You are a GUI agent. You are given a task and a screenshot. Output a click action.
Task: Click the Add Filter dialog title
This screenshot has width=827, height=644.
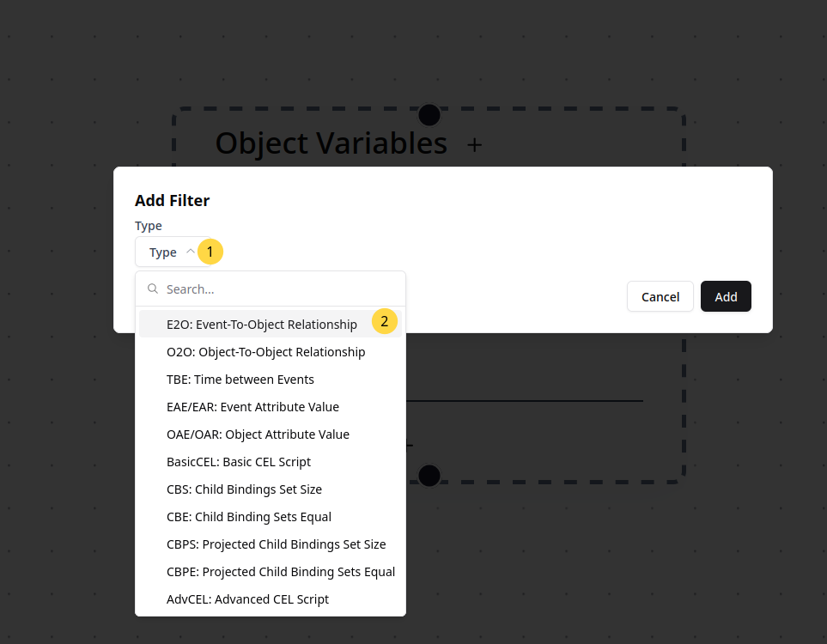(172, 200)
